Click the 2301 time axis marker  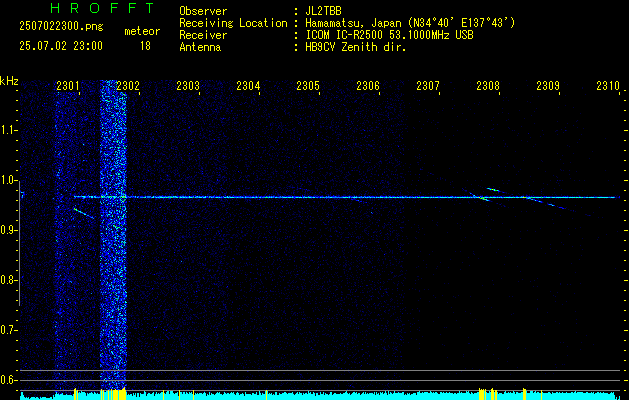coord(68,85)
